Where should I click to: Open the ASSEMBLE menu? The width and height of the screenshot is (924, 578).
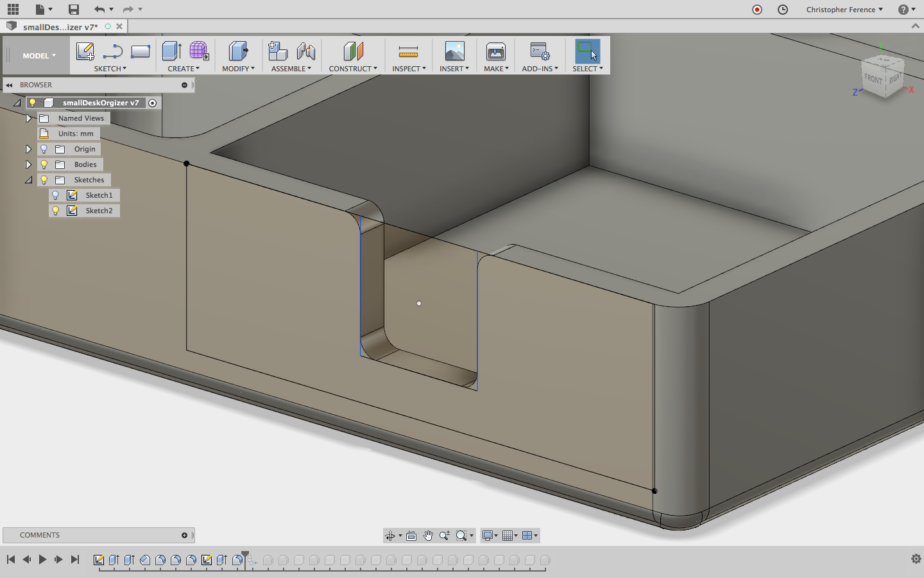tap(291, 69)
